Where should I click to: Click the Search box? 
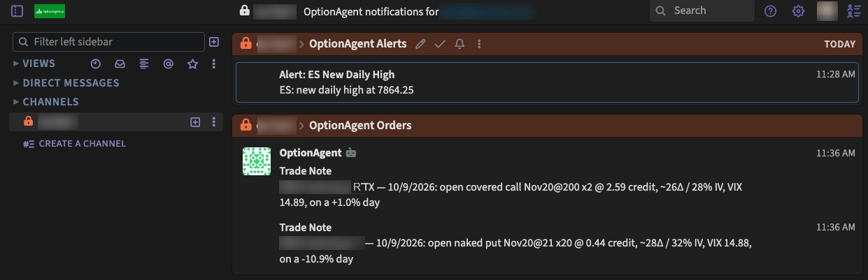pyautogui.click(x=702, y=10)
